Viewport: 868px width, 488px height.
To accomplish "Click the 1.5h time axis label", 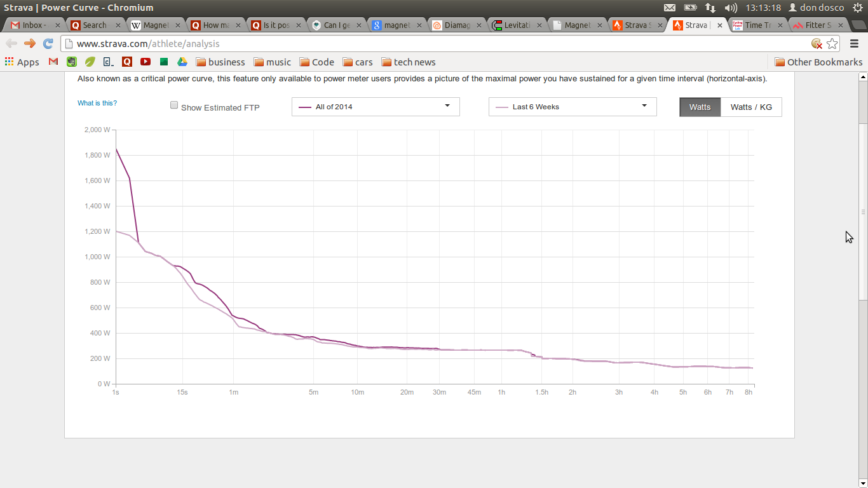I will [541, 392].
